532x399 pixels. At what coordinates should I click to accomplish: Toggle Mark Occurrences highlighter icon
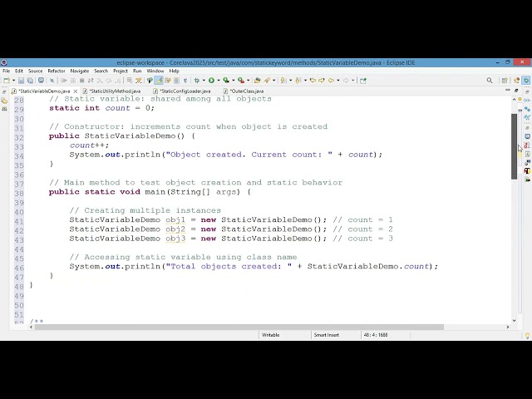[x=159, y=81]
